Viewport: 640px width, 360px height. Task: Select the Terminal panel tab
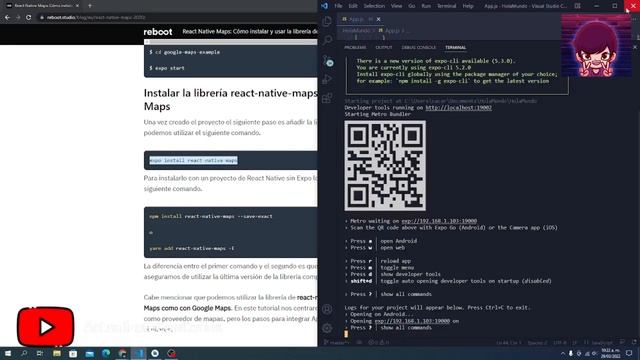click(x=456, y=48)
